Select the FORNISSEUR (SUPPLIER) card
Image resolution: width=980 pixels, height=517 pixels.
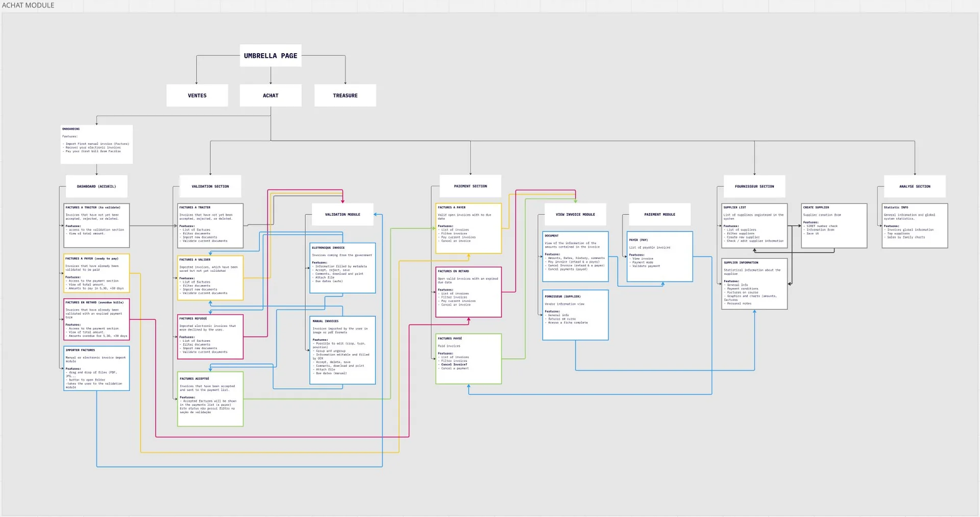pos(575,315)
